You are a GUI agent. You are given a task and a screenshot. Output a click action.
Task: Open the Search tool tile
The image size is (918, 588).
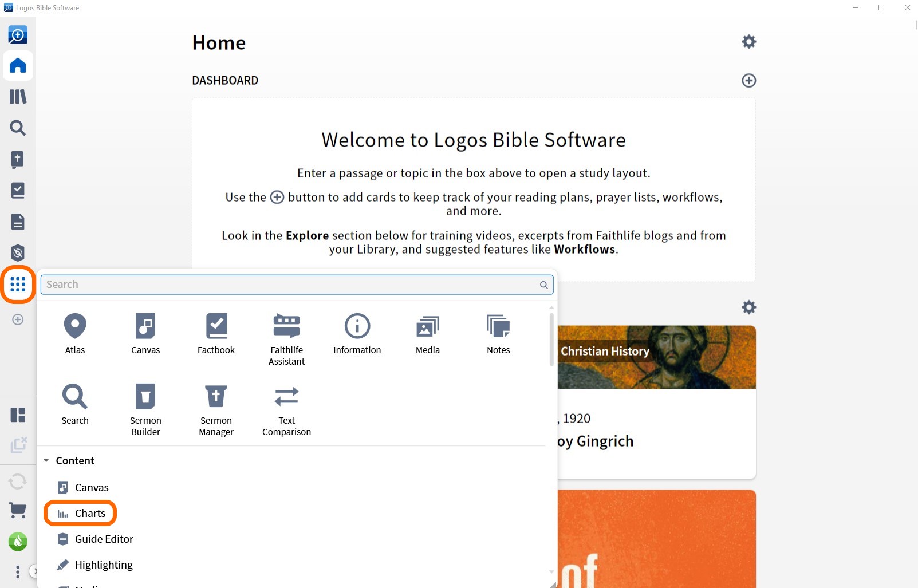pyautogui.click(x=75, y=404)
